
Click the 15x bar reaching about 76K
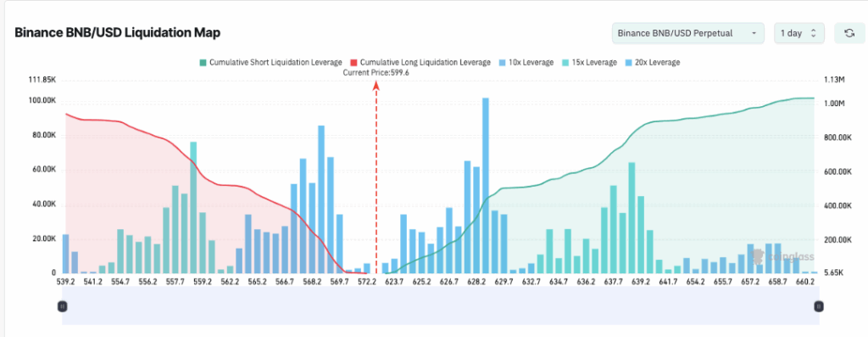coord(193,207)
